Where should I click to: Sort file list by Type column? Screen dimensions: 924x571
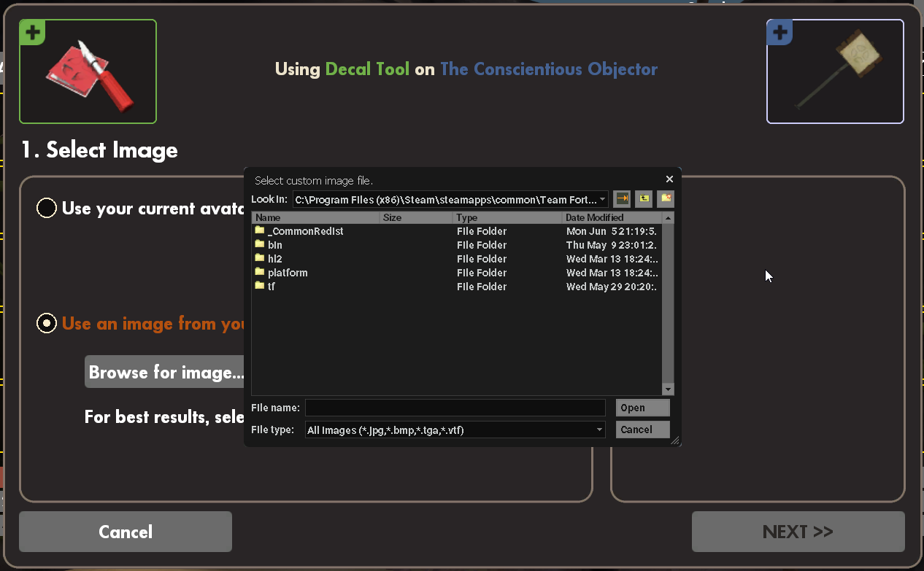tap(507, 217)
